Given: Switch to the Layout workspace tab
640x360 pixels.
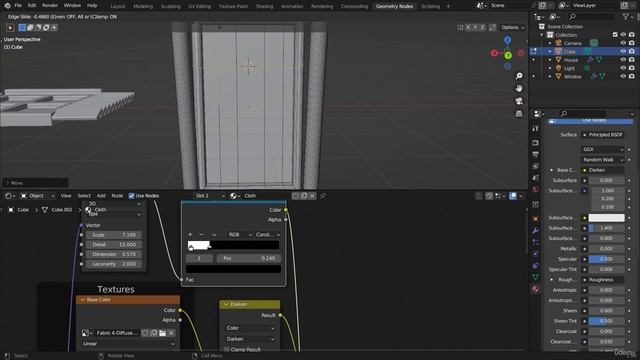Looking at the screenshot, I should (118, 6).
